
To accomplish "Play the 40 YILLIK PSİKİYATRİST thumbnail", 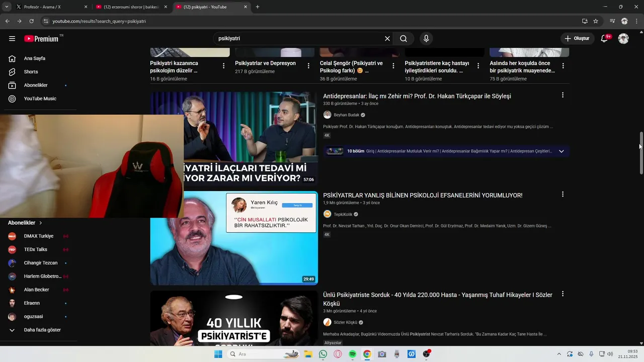I will 234,318.
